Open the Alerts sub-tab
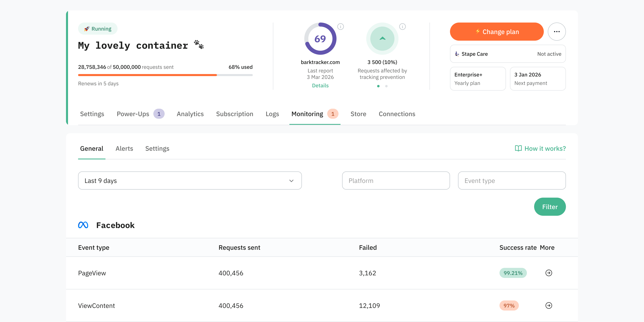644x322 pixels. pyautogui.click(x=124, y=149)
